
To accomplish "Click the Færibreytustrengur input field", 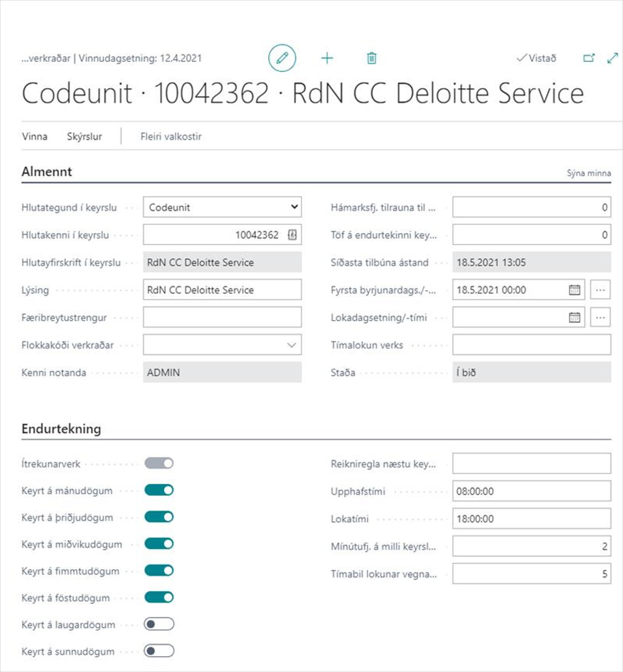I will (222, 317).
